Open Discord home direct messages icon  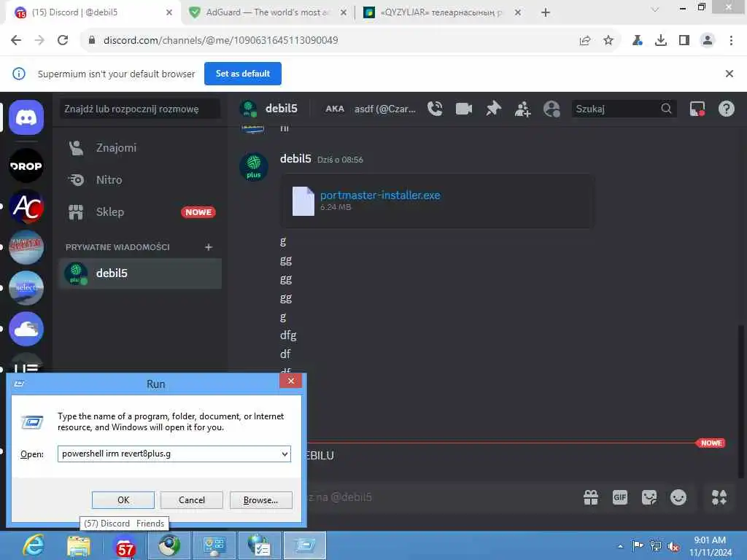[26, 117]
